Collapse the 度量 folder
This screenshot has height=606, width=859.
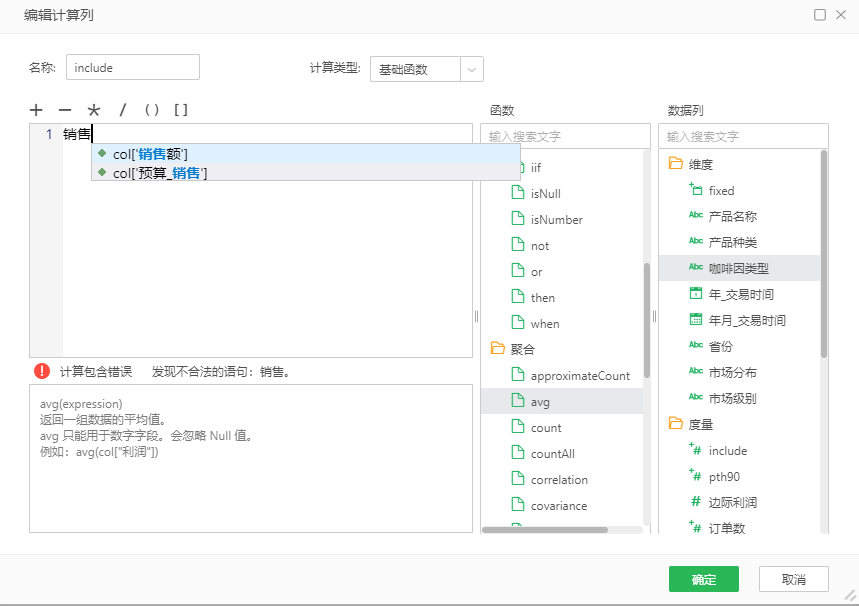[x=675, y=424]
